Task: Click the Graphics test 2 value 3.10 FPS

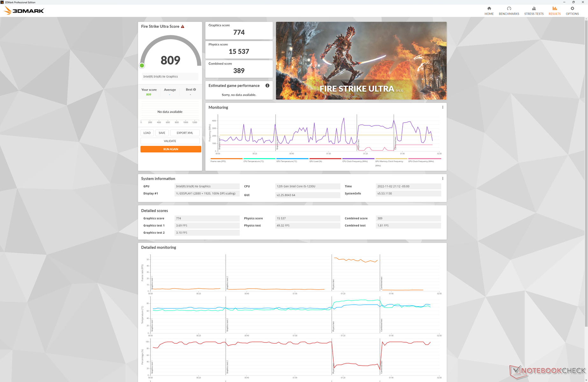Action: 207,233
